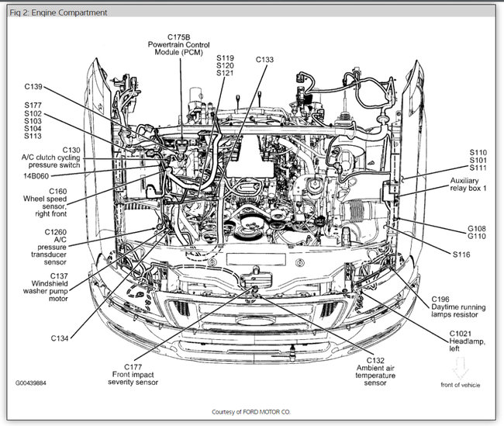
Task: Click the S103 splice label
Action: [33, 121]
